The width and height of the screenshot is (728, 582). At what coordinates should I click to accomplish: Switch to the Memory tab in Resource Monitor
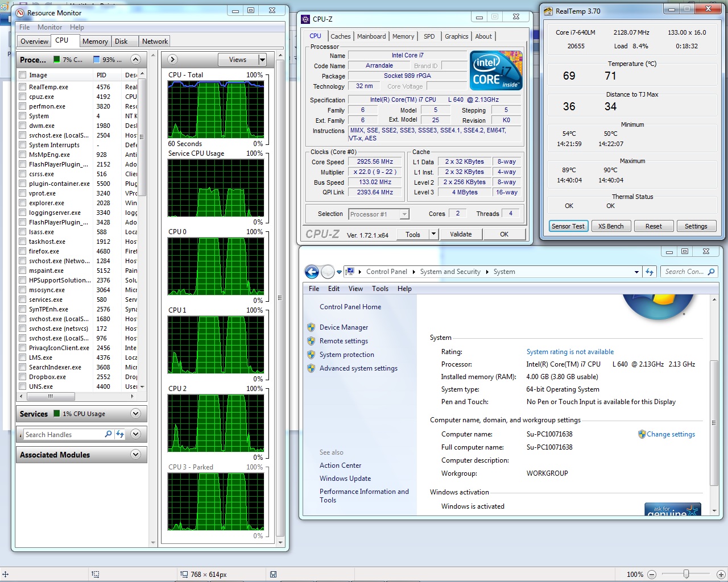95,41
